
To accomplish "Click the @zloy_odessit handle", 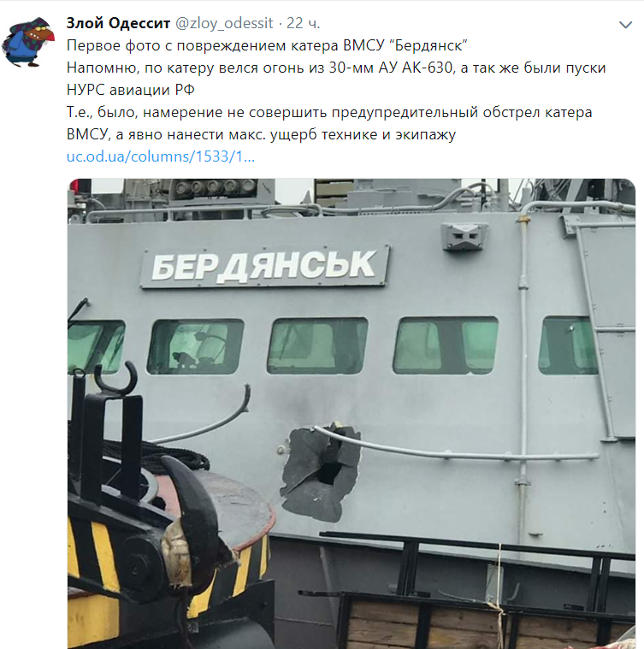I will click(x=224, y=23).
